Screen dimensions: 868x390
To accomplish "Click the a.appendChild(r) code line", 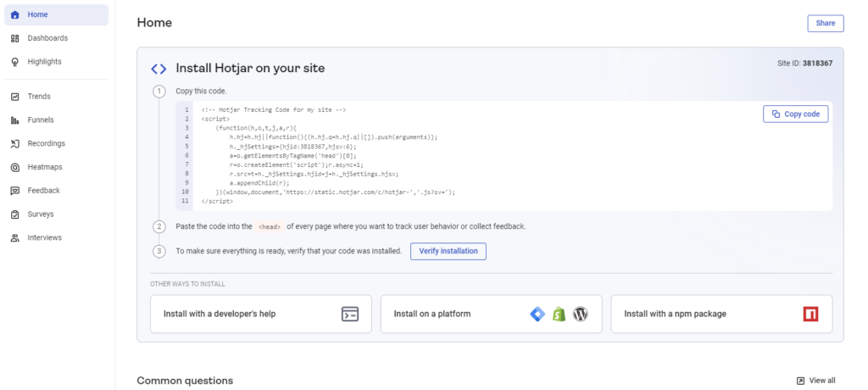I will (259, 183).
